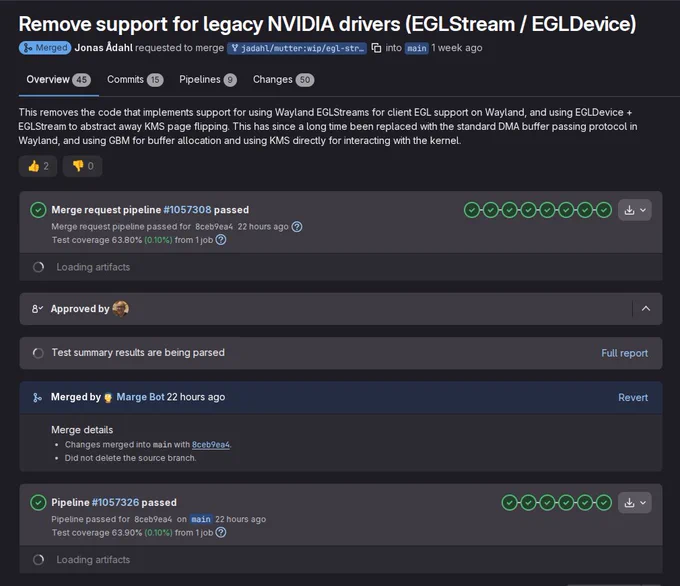Open Marge Bot profile link

tap(141, 397)
